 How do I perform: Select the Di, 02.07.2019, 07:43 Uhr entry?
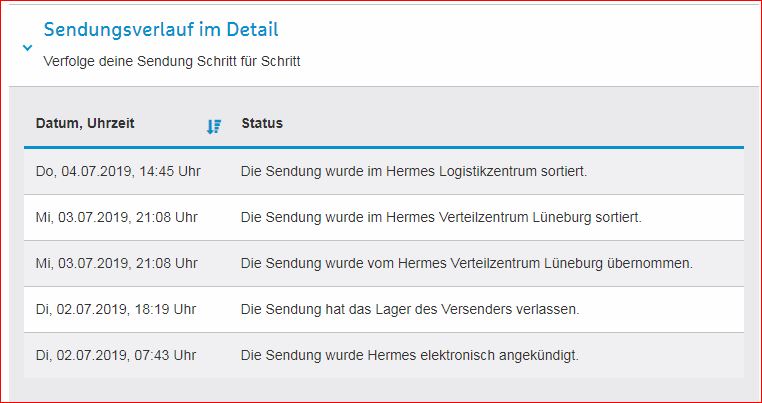[116, 355]
